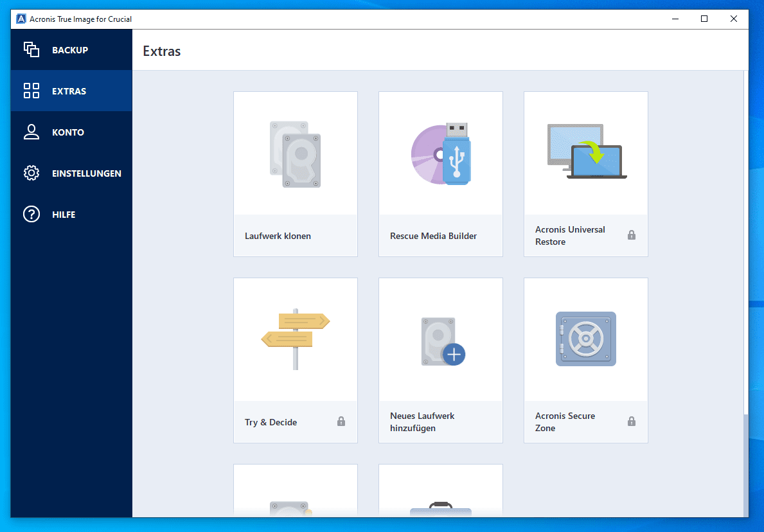Open the Acronis Secure Zone label
The height and width of the screenshot is (532, 764).
point(565,422)
